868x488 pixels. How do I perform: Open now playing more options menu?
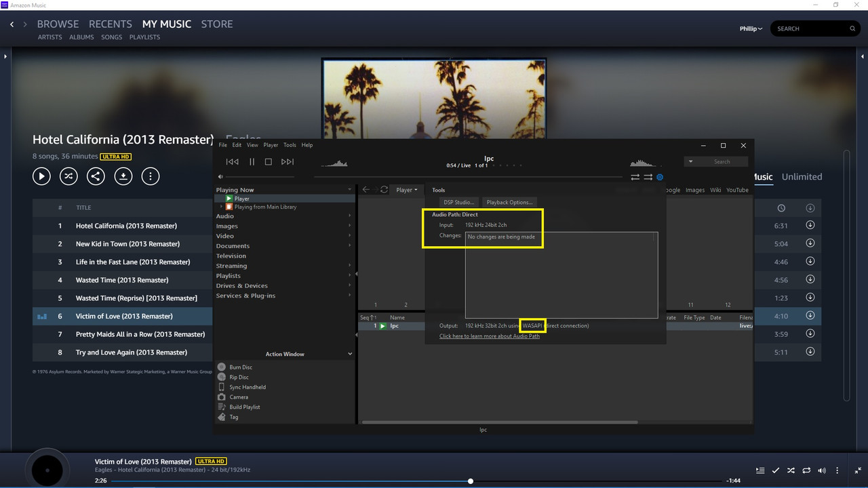[837, 470]
